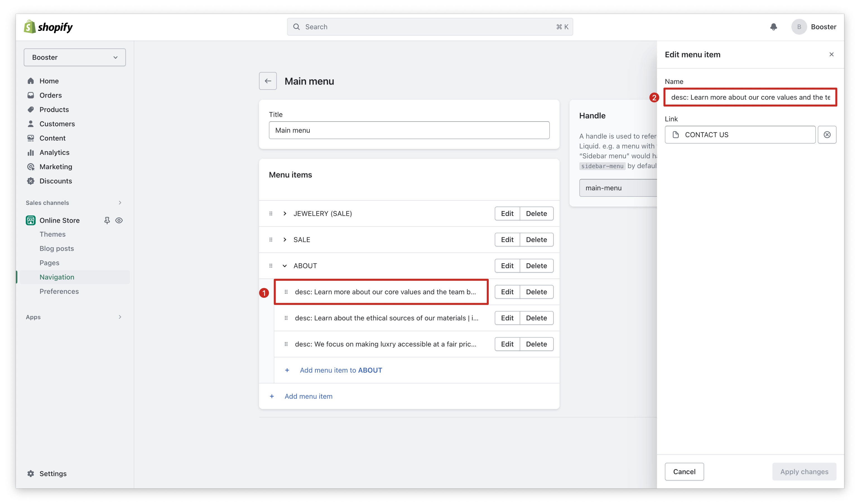The image size is (862, 504).
Task: Expand the JEWELERY (SALE) menu item
Action: coord(285,214)
